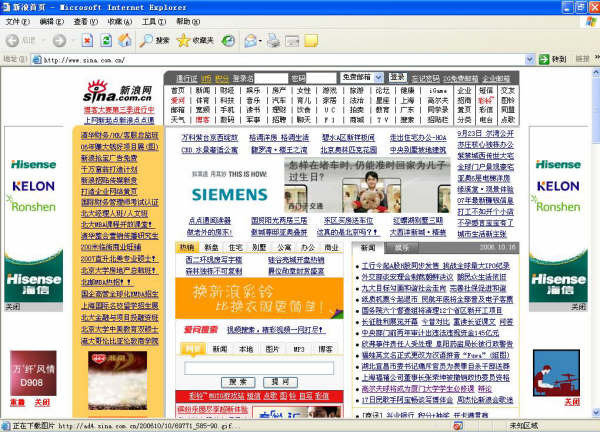Click the Forward arrow toolbar button
The width and height of the screenshot is (600, 432).
[59, 40]
